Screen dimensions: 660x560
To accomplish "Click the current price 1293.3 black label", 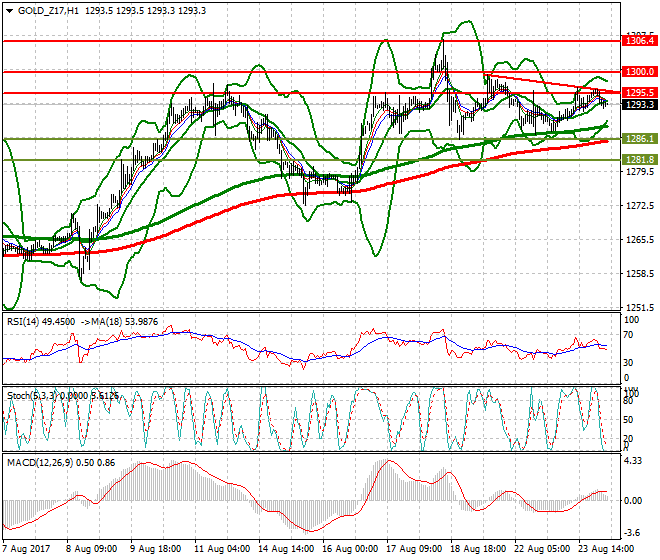I will 639,104.
